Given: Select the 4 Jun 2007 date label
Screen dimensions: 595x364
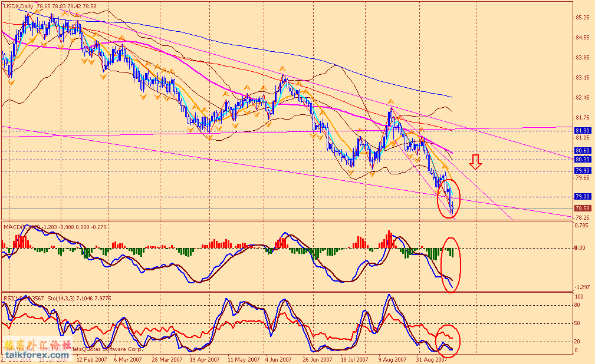Looking at the screenshot, I should [278, 360].
